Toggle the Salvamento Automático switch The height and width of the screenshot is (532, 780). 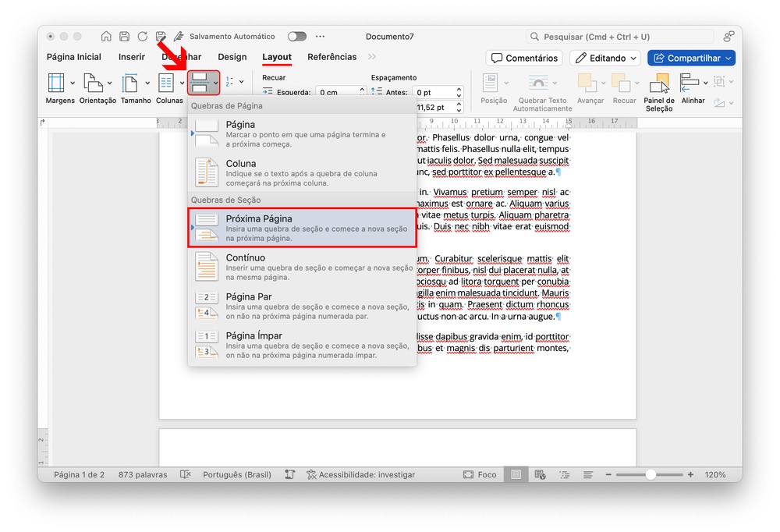coord(296,37)
